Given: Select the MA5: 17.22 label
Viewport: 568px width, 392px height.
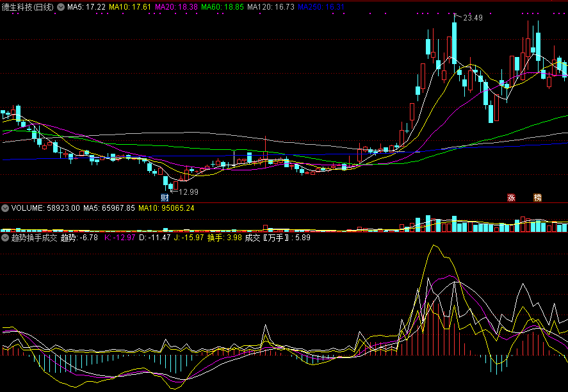Looking at the screenshot, I should tap(86, 7).
